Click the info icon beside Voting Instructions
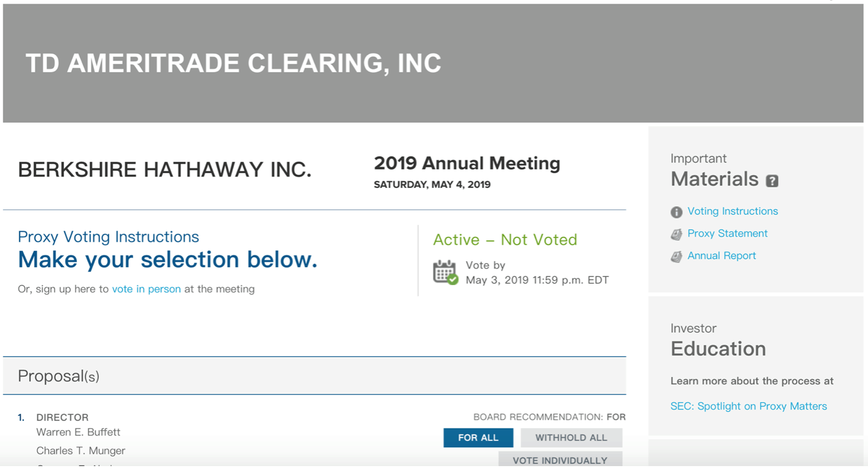 pos(676,212)
